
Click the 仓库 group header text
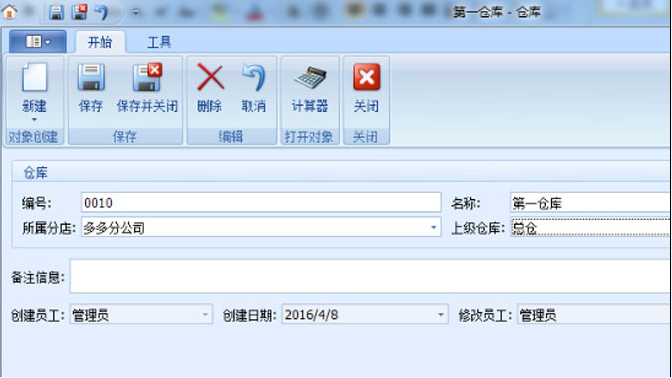click(35, 173)
